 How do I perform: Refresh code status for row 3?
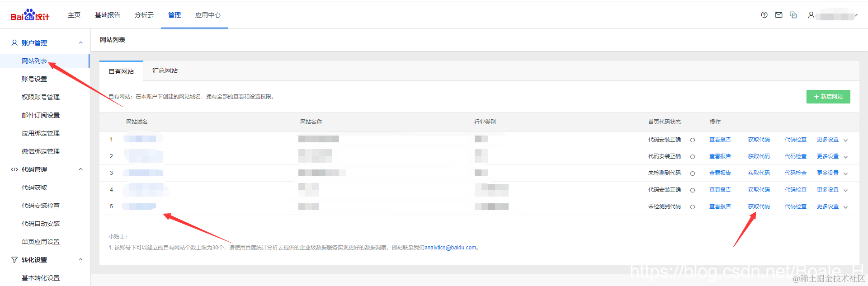coord(693,173)
